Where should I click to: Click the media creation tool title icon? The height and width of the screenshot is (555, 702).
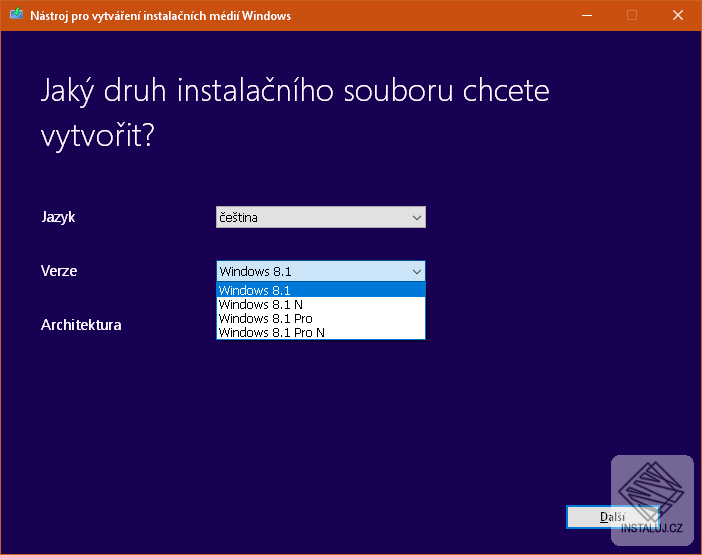[17, 14]
